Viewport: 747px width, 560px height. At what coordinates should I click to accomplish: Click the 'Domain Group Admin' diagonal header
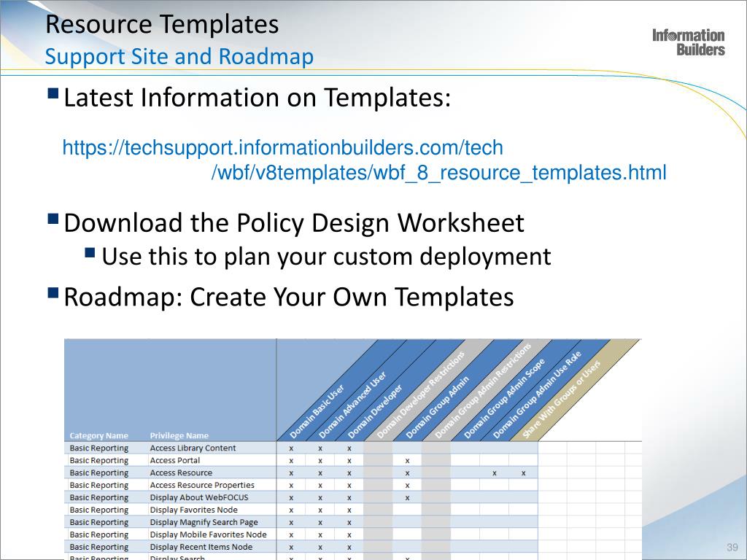pos(438,407)
